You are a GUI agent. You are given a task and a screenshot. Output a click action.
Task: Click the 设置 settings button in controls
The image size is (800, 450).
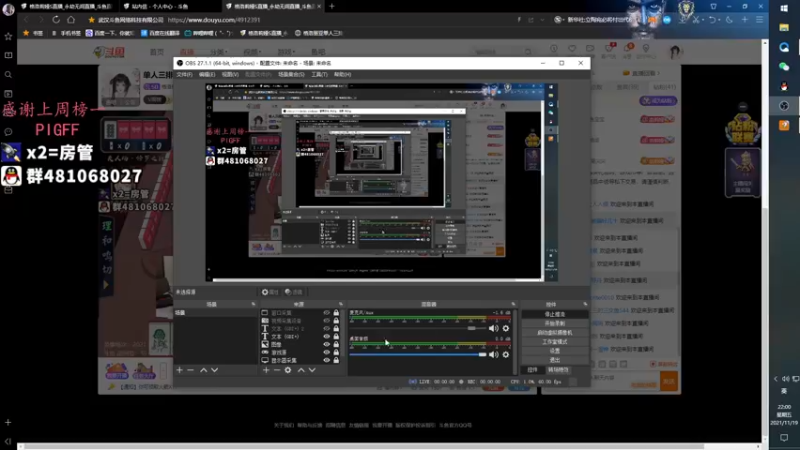(553, 350)
